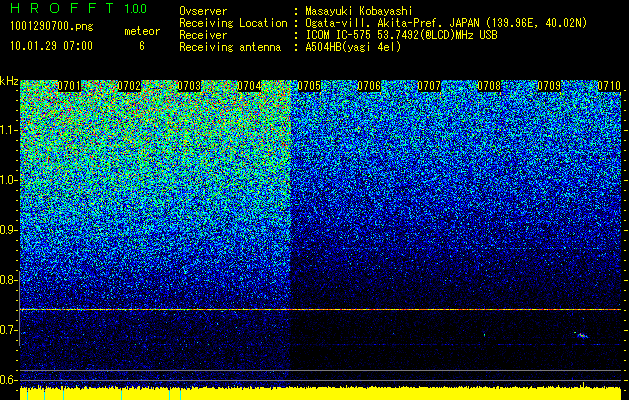
Task: Click the 0704 time marker
Action: [249, 86]
